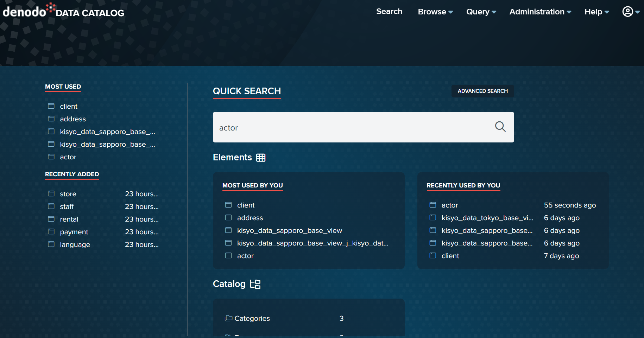Open the Elements table view icon

point(260,157)
